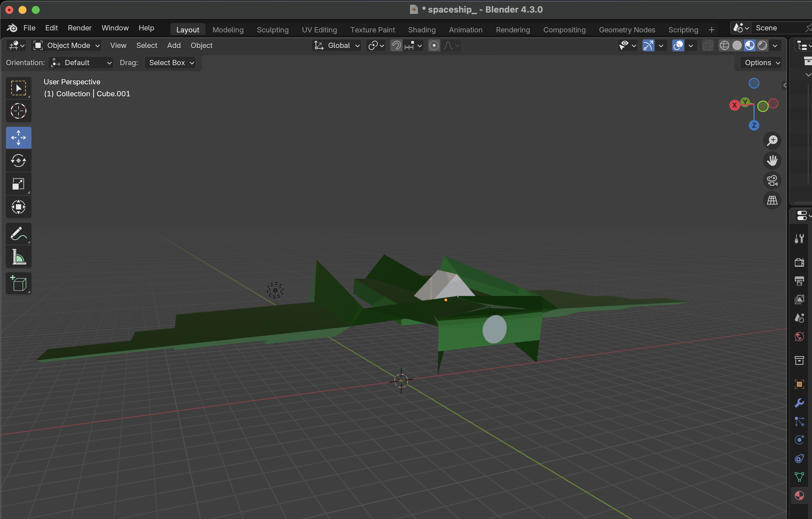Open the Object Data mesh tab

(x=799, y=477)
